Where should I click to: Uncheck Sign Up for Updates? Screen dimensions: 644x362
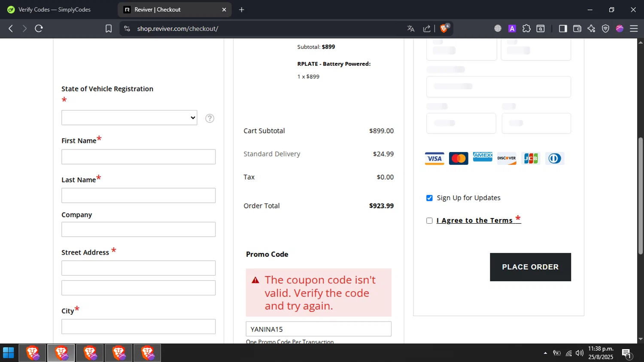click(429, 198)
